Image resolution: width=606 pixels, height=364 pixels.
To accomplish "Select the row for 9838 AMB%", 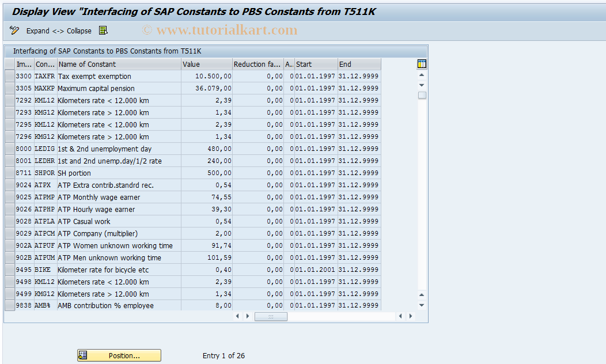I will 10,305.
